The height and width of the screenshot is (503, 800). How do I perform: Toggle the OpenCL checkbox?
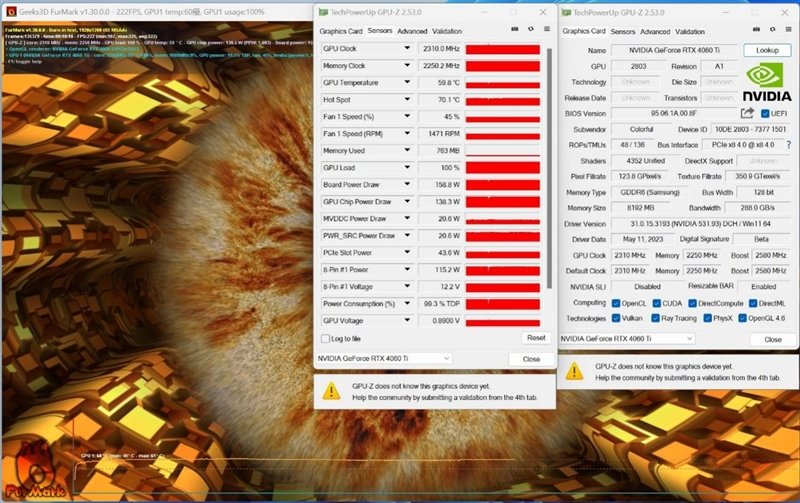click(616, 303)
